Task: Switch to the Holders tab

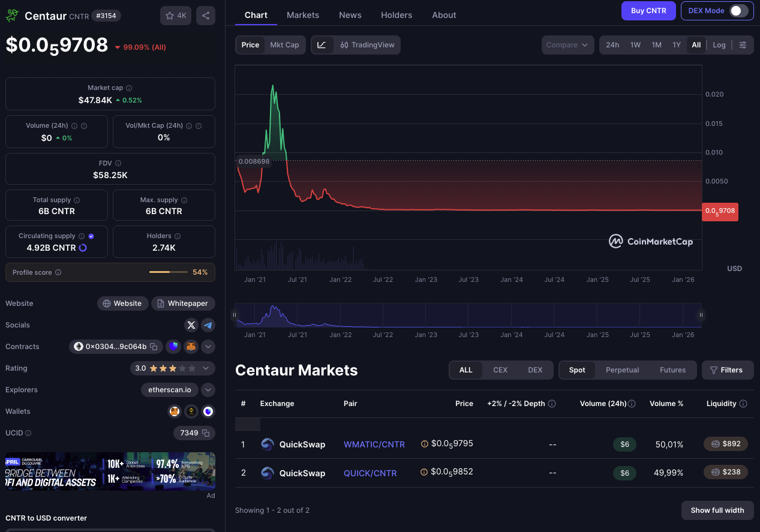Action: pyautogui.click(x=396, y=15)
